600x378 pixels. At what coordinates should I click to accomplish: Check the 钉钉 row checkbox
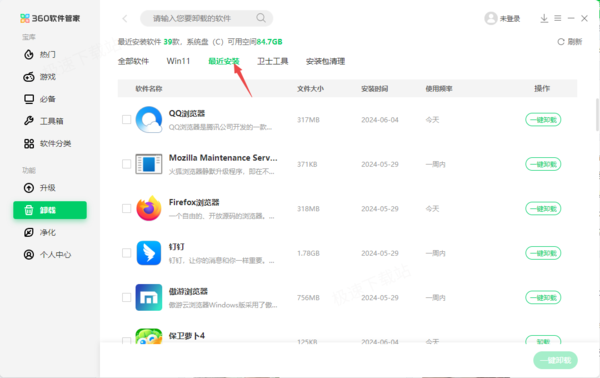pyautogui.click(x=126, y=253)
